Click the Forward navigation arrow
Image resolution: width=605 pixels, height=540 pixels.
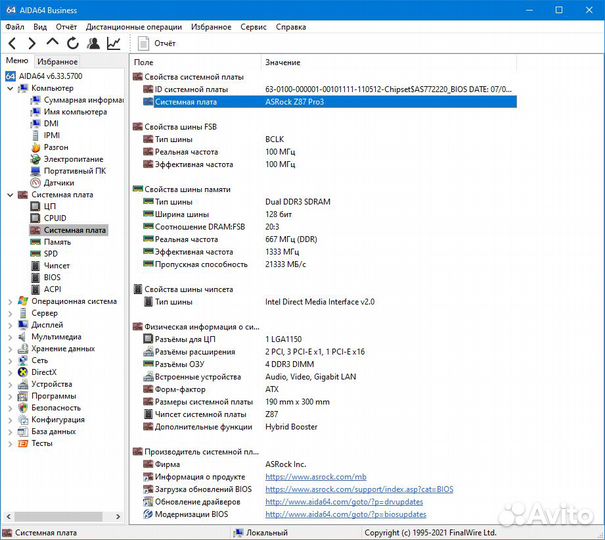point(32,43)
